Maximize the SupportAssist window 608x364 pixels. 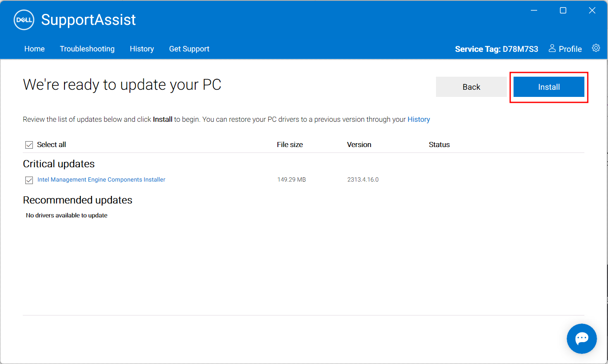(563, 10)
